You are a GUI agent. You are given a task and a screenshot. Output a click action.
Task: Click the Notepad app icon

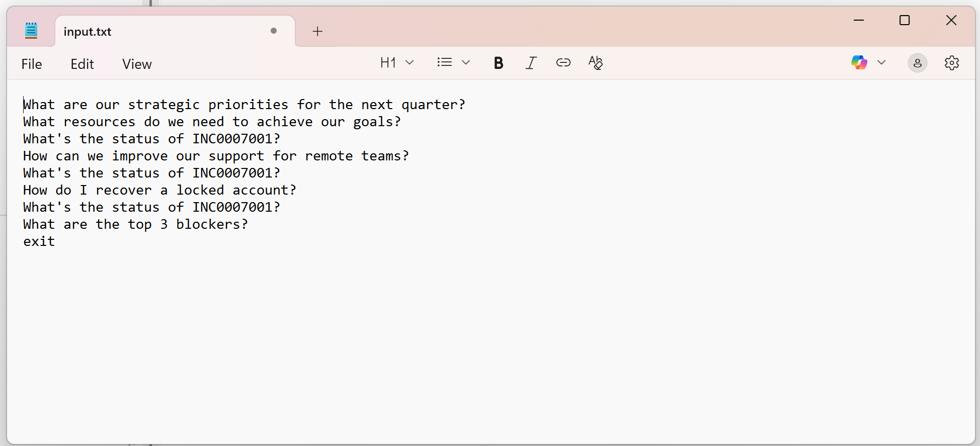click(x=31, y=31)
